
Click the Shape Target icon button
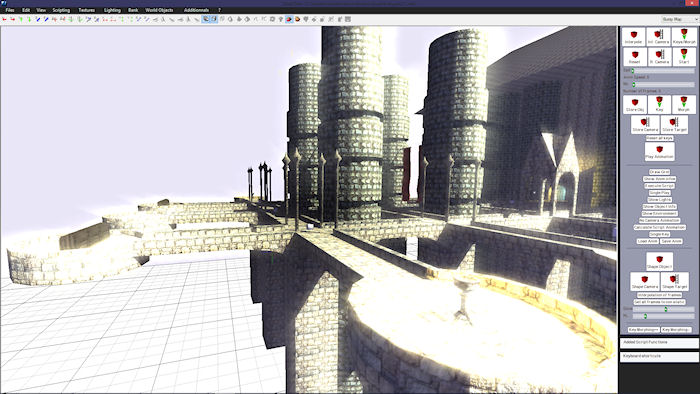click(675, 281)
